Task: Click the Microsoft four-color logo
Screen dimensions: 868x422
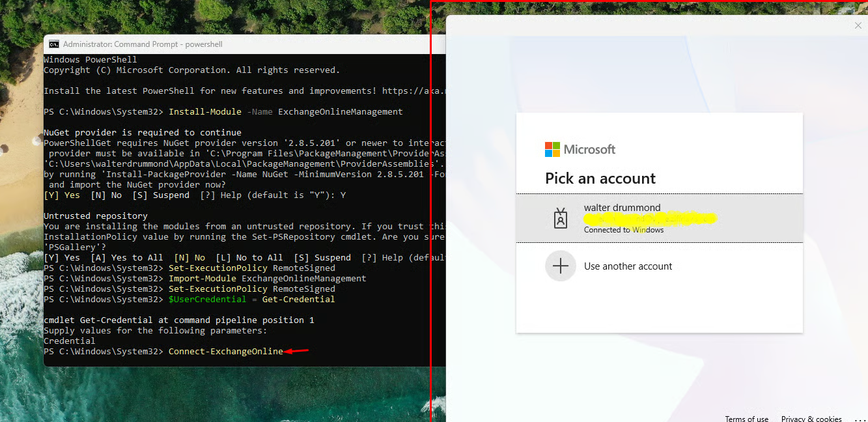Action: (552, 149)
